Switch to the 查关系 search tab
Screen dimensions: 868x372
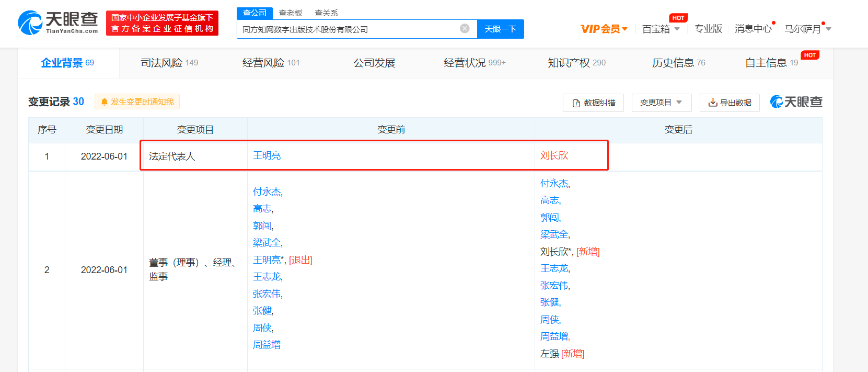(x=326, y=13)
